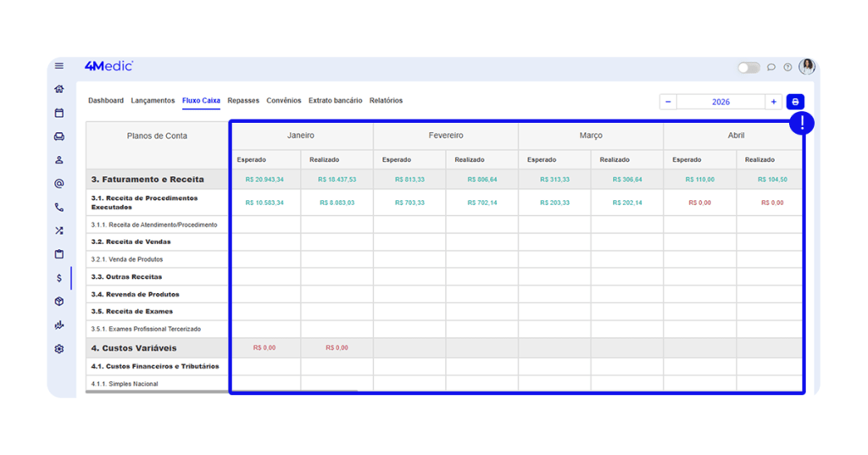Increase the year with plus button

[x=773, y=102]
